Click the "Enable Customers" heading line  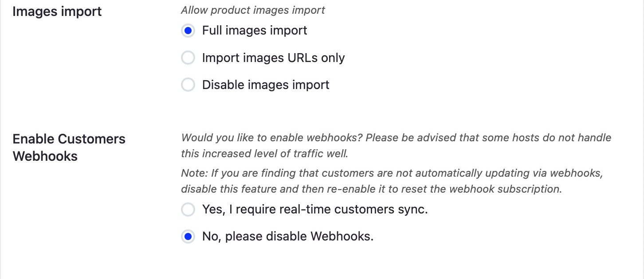tap(69, 139)
